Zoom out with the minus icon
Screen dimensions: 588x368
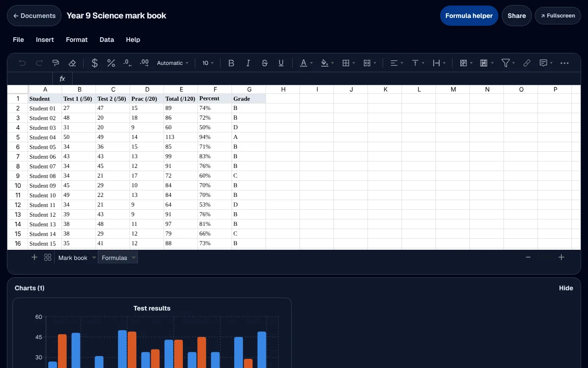pos(528,257)
